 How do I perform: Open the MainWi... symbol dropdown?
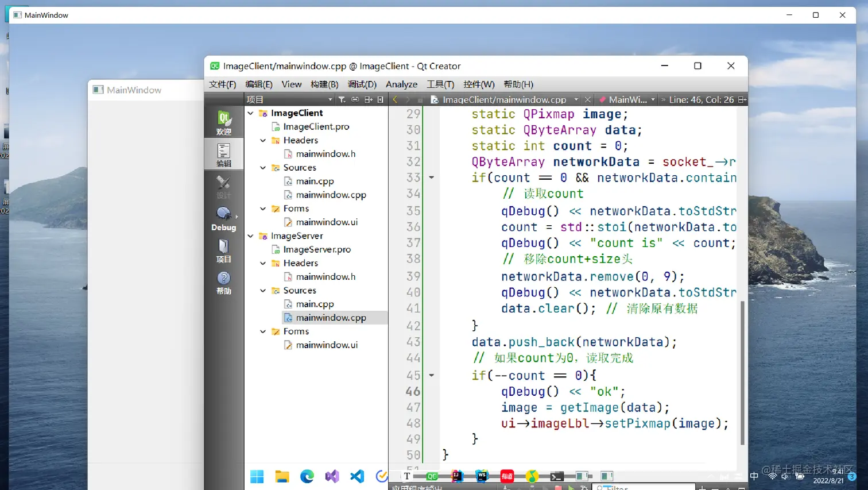[x=627, y=99]
